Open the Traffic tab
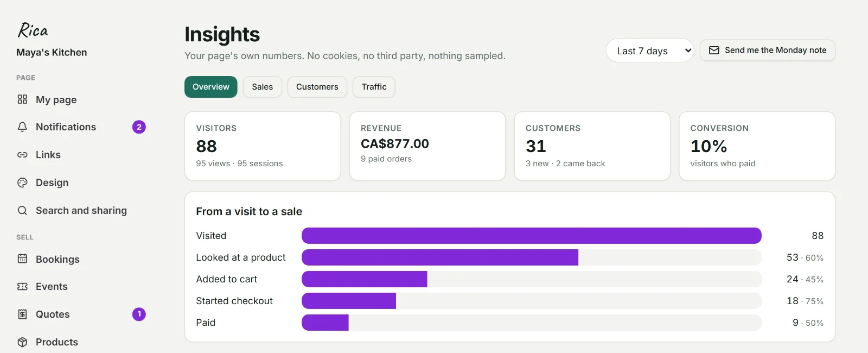This screenshot has height=353, width=868. (374, 87)
